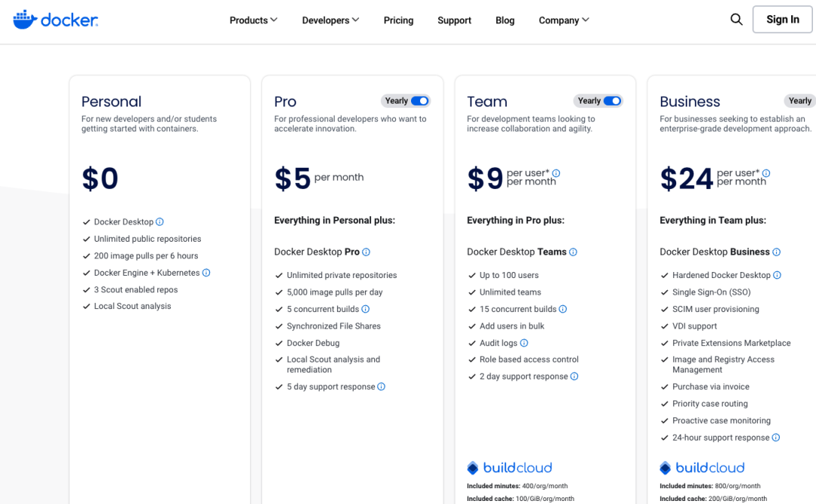
Task: Click info icon beside 5 concurrent builds
Action: click(366, 309)
